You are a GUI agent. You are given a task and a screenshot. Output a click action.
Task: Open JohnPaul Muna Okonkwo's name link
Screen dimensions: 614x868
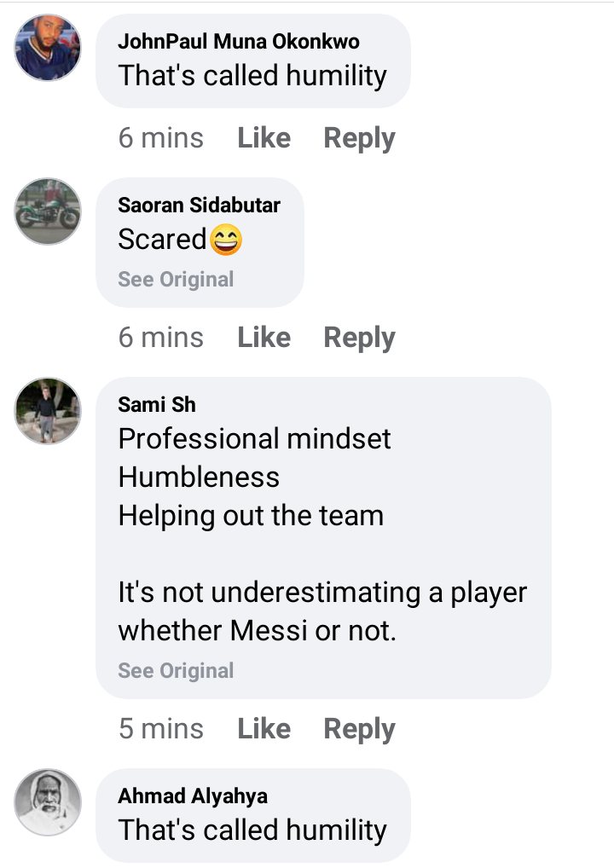click(x=239, y=42)
